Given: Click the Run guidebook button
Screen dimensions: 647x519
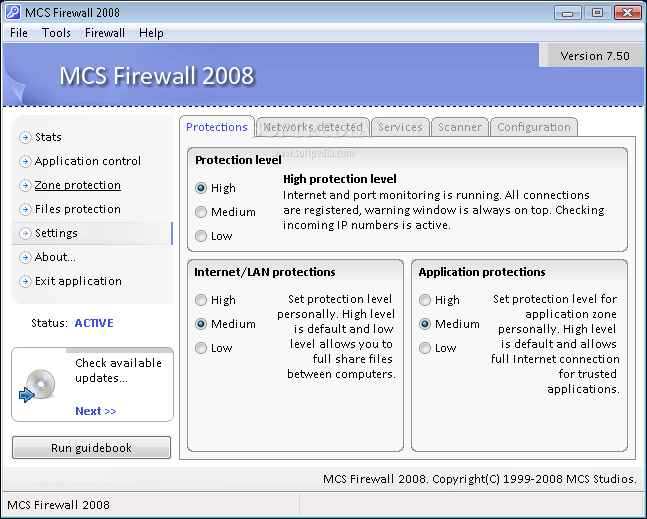Looking at the screenshot, I should tap(91, 448).
